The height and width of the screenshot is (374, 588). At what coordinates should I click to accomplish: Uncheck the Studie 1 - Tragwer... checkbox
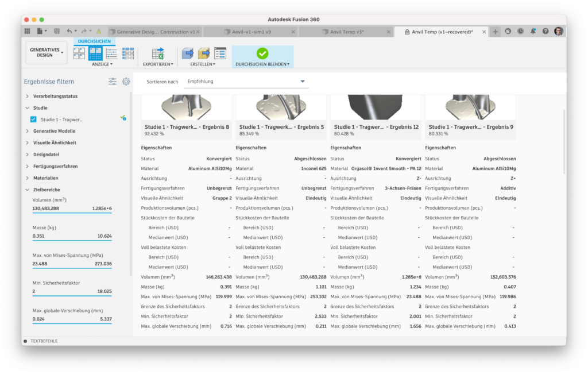(33, 119)
